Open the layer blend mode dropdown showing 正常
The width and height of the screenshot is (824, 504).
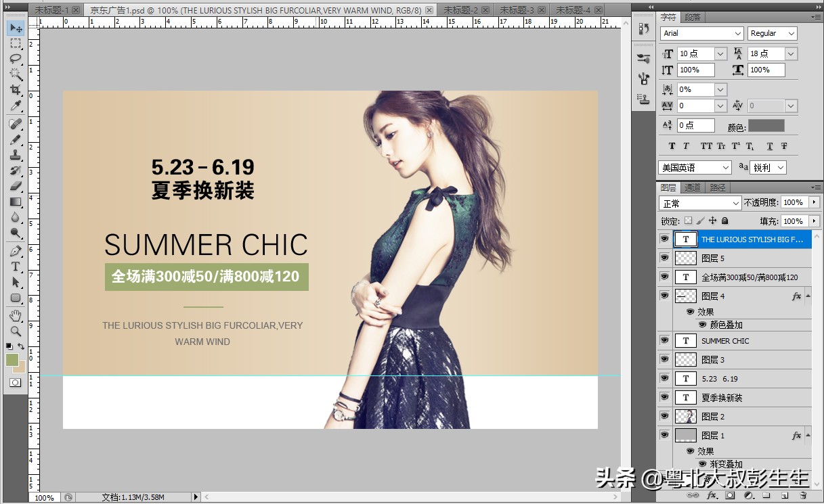tap(699, 202)
